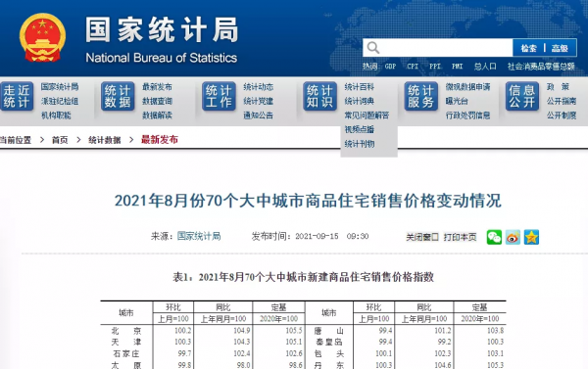Image resolution: width=588 pixels, height=369 pixels.
Task: Open 常见问题解答 menu link
Action: click(x=367, y=115)
